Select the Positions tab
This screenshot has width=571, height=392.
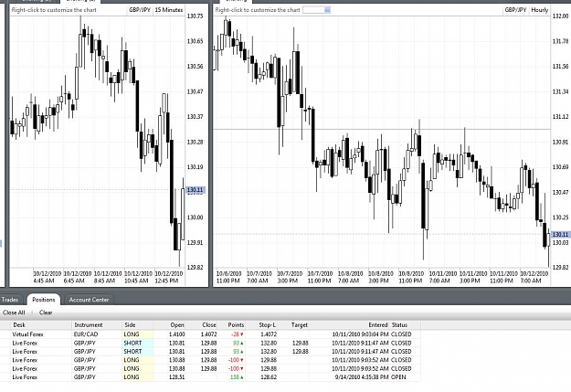point(43,300)
